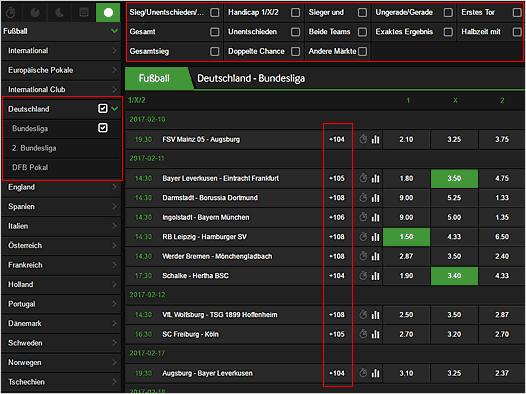Viewport: 526px width, 394px height.
Task: Click the Deutschland - Bundesliga heading
Action: point(251,78)
